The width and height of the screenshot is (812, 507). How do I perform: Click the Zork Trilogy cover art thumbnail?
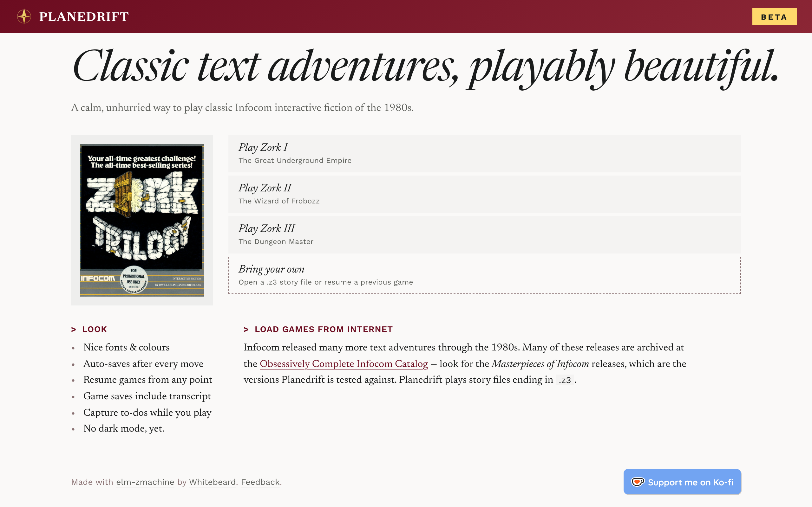[x=142, y=220]
